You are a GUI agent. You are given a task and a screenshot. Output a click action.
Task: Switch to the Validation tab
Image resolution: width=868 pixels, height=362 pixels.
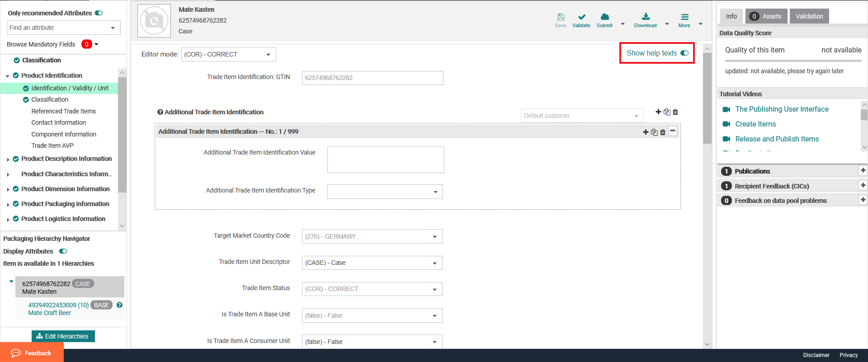[x=809, y=16]
